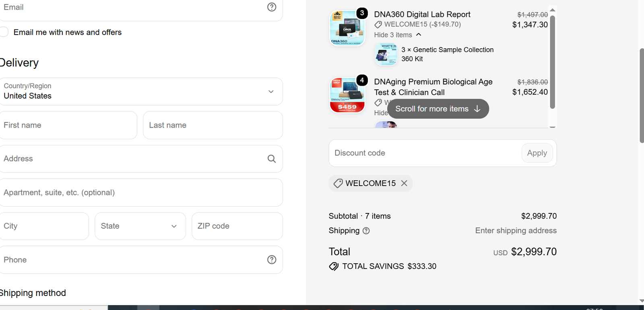The height and width of the screenshot is (310, 644).
Task: Focus the Email input field
Action: 141,8
